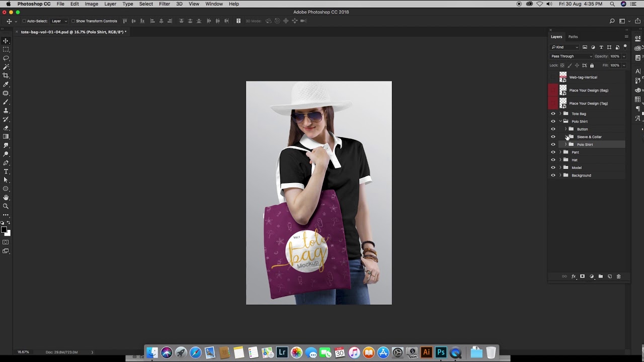The height and width of the screenshot is (362, 644).
Task: Expand the Pant group
Action: 560,152
